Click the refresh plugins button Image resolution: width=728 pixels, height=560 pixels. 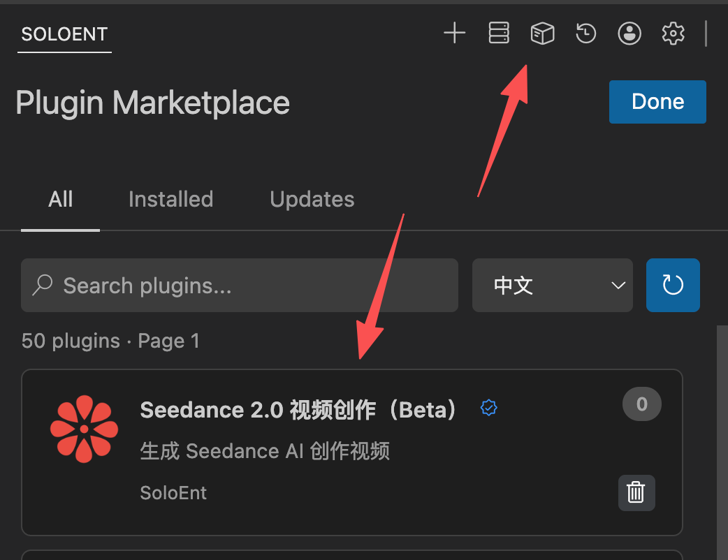click(673, 286)
